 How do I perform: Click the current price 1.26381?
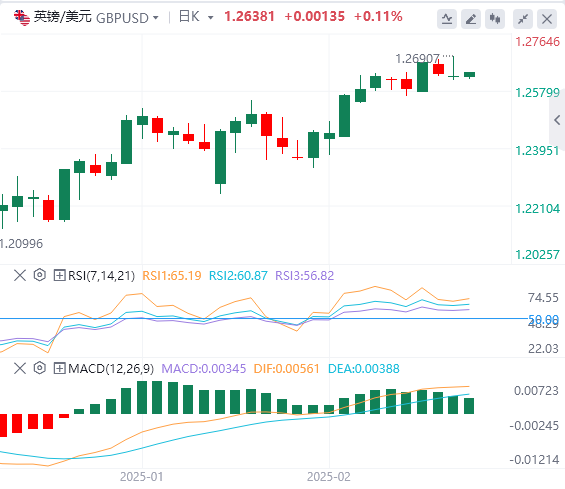[249, 17]
